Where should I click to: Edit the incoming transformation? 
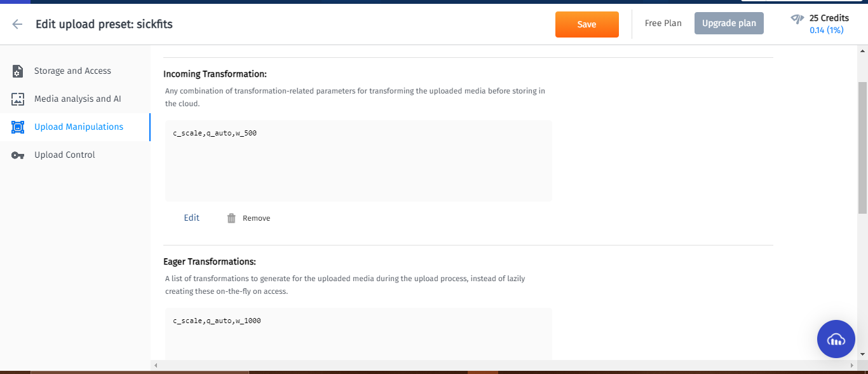pos(192,218)
